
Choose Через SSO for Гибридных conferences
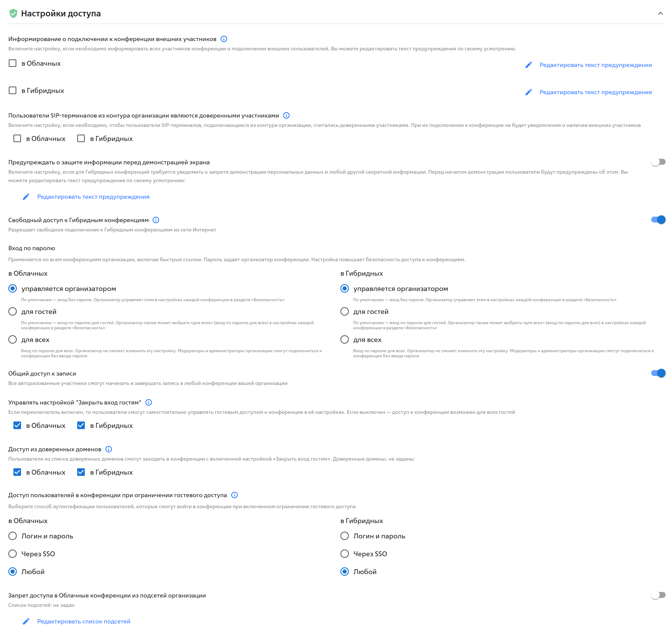click(x=345, y=554)
